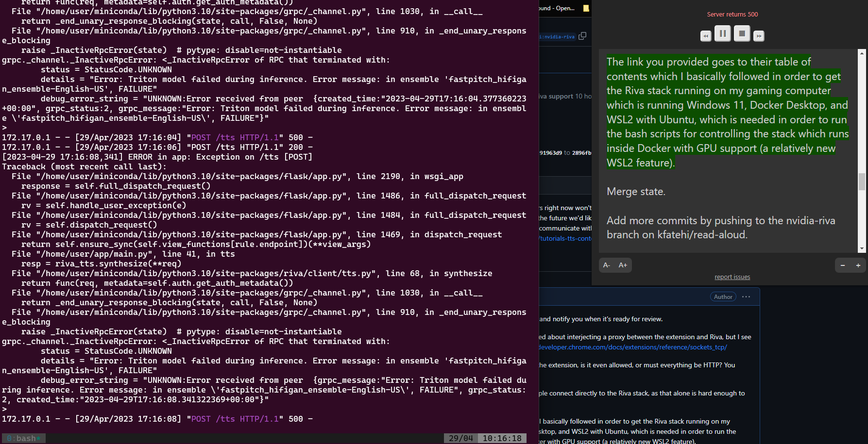
Task: Decrease reading speed with the minus button
Action: tap(843, 265)
